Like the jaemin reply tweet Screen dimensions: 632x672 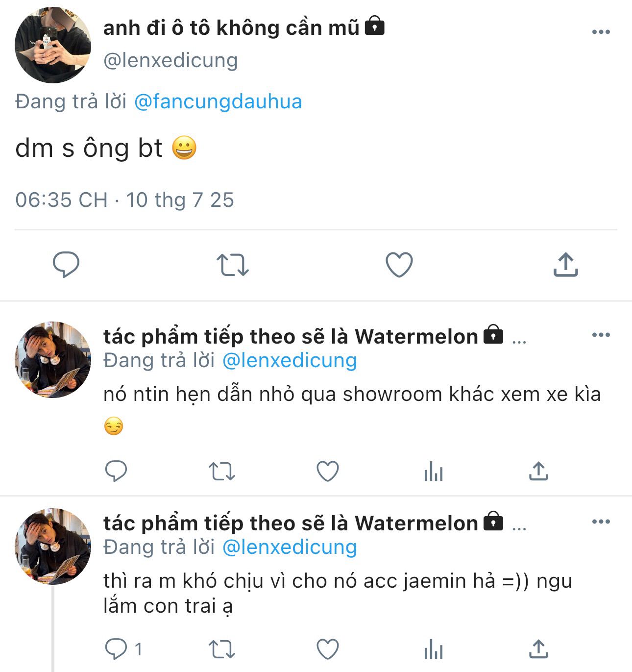328,649
